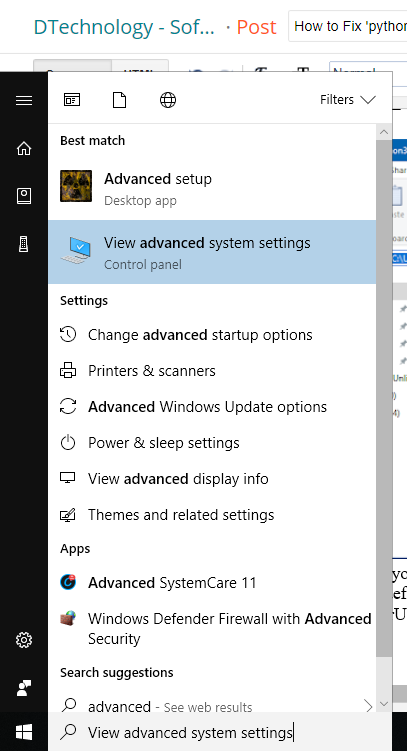The width and height of the screenshot is (407, 751).
Task: Open Change advanced startup options
Action: (x=212, y=335)
